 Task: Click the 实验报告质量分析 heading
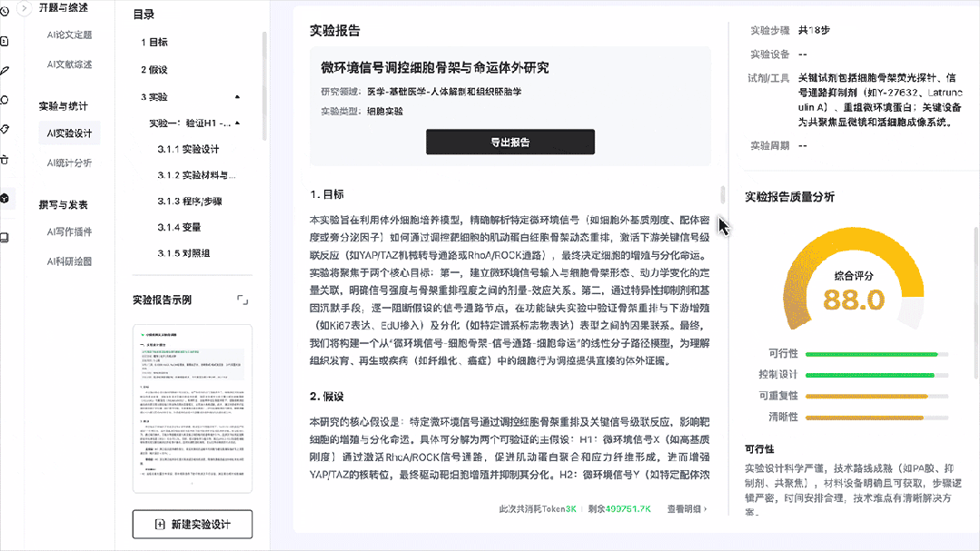click(x=789, y=197)
